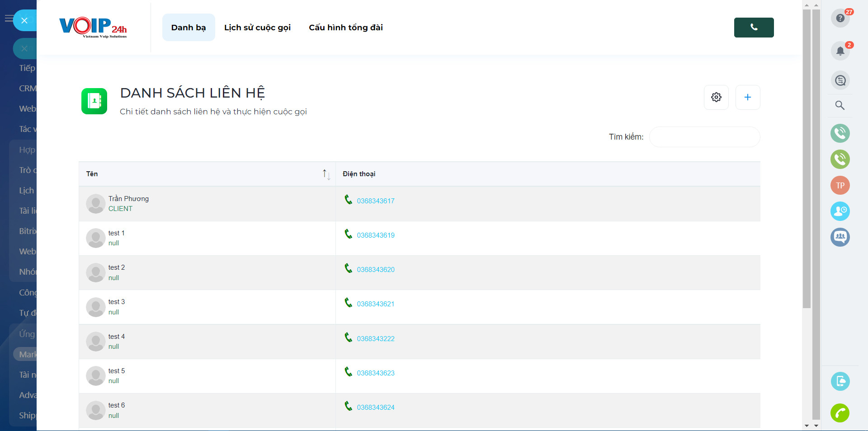Open the right sidebar search icon
Screen dimensions: 868x431
840,105
